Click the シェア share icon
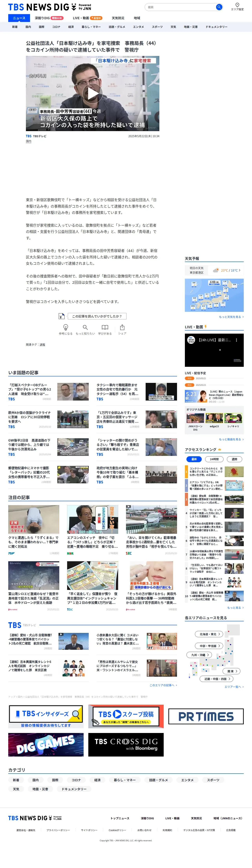The width and height of the screenshot is (252, 868). click(x=122, y=327)
